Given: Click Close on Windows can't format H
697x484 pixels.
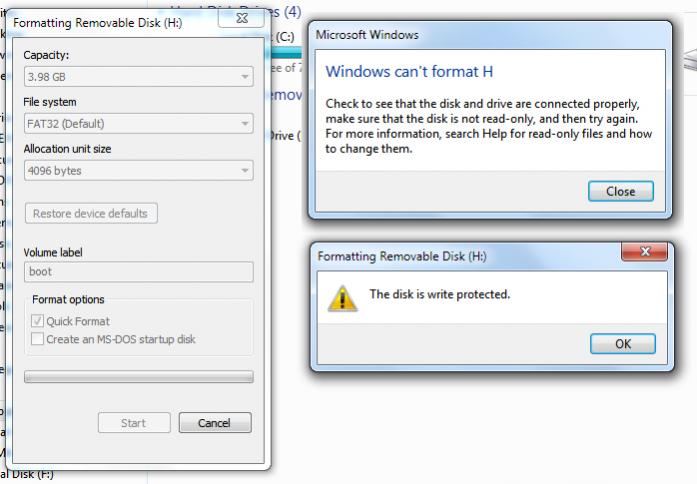Looking at the screenshot, I should [x=621, y=192].
